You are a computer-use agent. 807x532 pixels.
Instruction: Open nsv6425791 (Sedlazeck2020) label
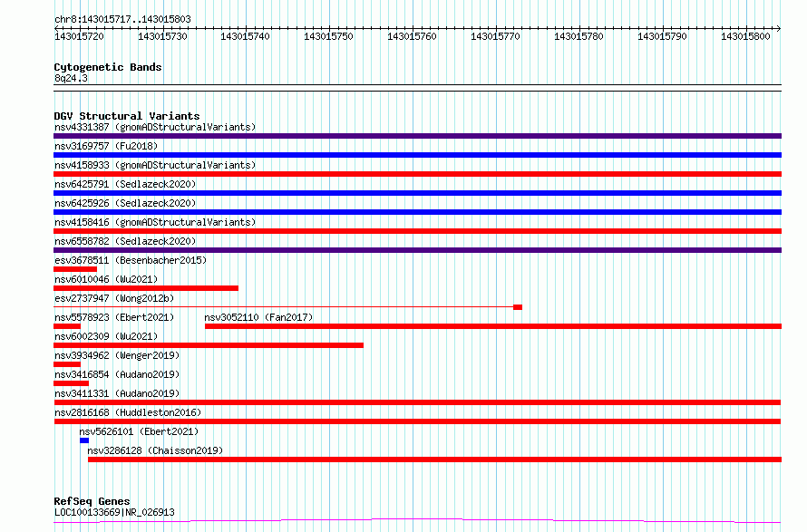[125, 184]
